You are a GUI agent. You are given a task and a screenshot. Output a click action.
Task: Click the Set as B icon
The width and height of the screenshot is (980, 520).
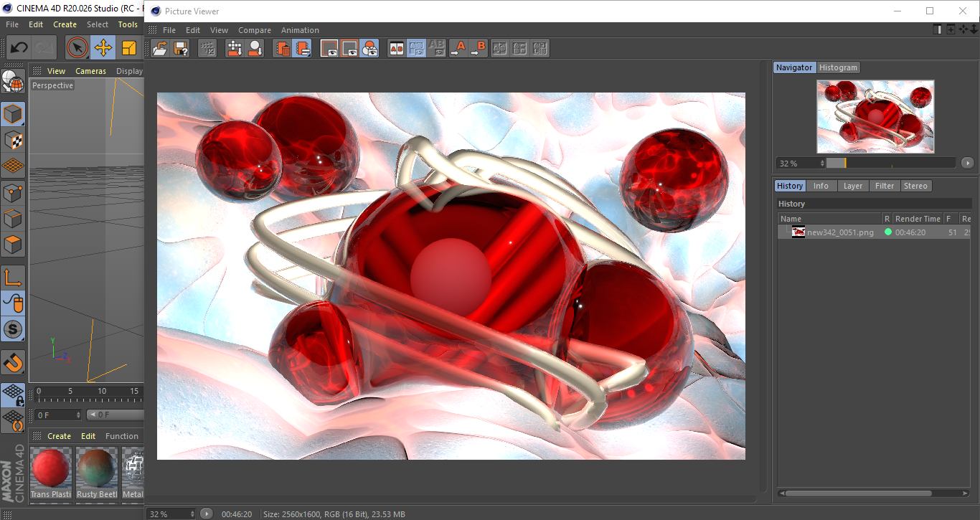pos(478,48)
